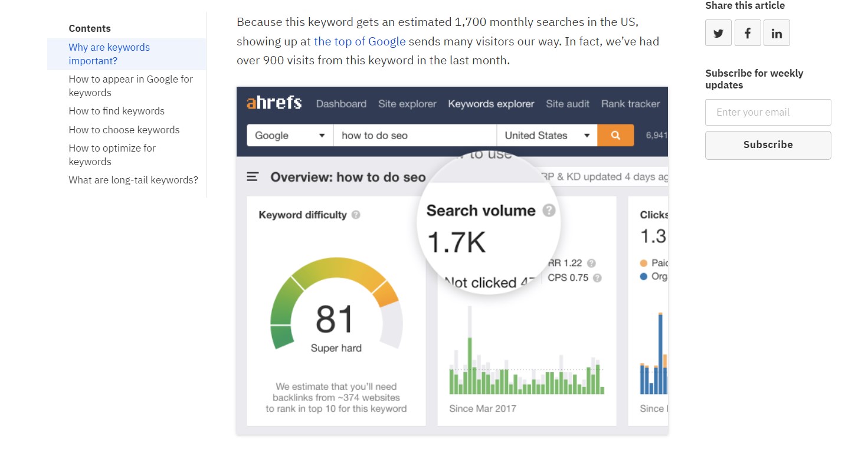Open Dashboard tab in Ahrefs screenshot
The image size is (868, 450).
(x=341, y=104)
